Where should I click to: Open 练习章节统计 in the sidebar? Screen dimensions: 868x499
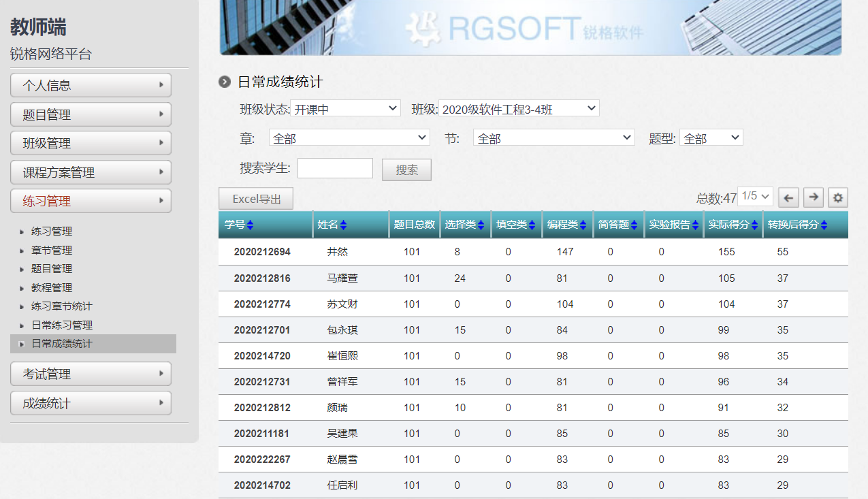(61, 306)
